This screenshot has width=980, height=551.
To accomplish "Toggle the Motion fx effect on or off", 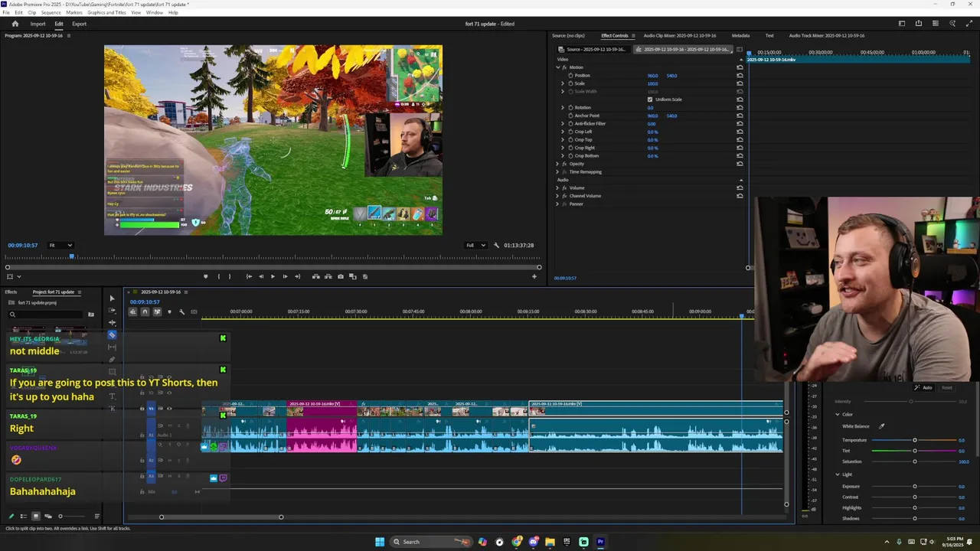I will coord(564,67).
